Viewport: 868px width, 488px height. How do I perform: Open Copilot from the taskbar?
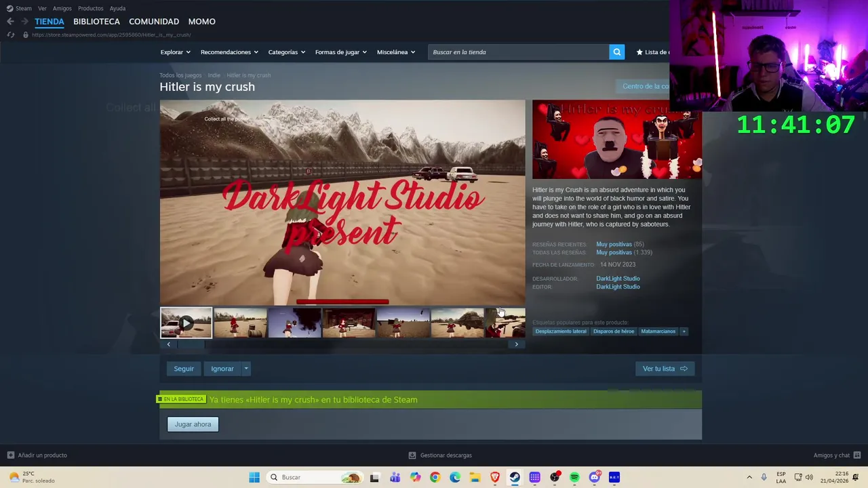click(x=415, y=477)
